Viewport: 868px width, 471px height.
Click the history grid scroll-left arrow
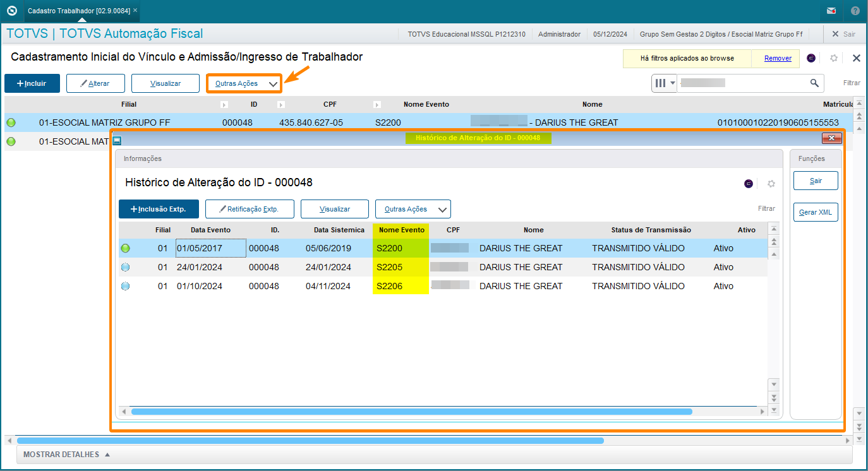coord(124,412)
